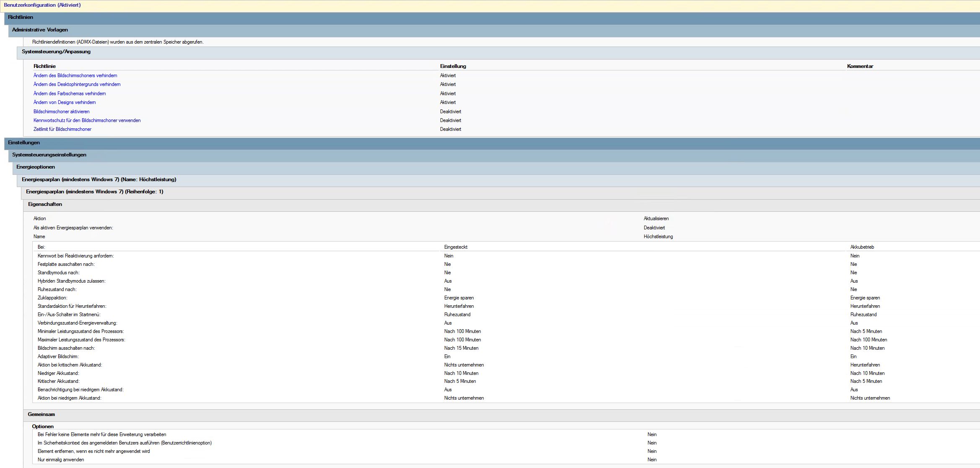980x468 pixels.
Task: Select 'Kennwort bei Reaktivierung anfordern:' row label
Action: [x=76, y=256]
